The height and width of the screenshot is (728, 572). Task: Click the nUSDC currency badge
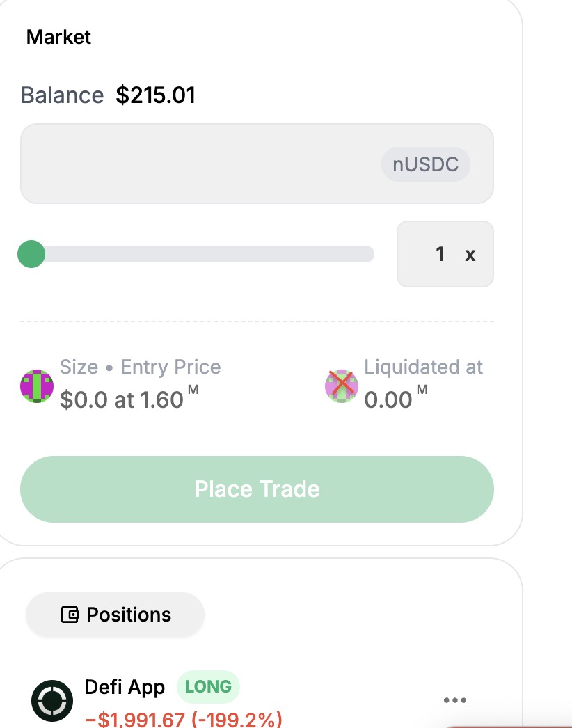[425, 164]
